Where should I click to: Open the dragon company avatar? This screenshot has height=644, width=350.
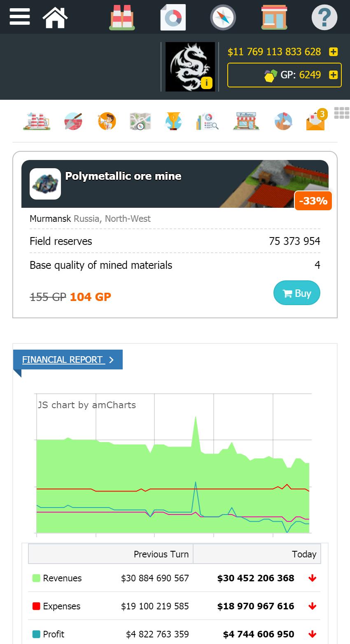point(190,67)
